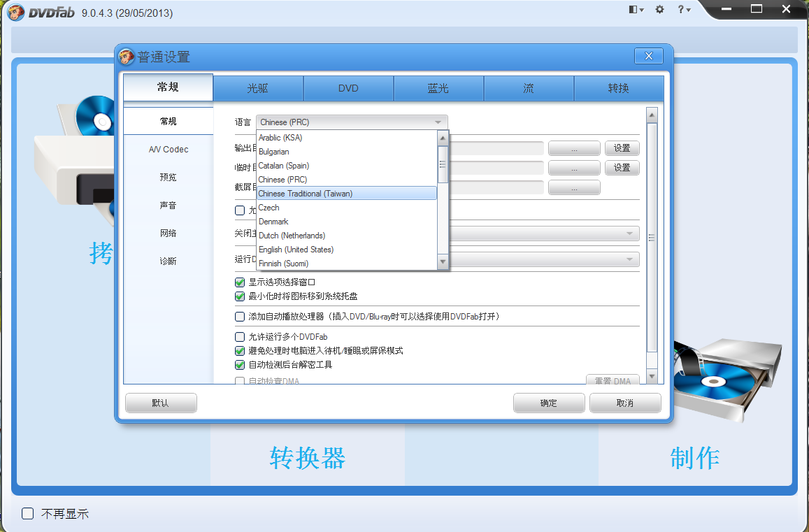Choose Dutch (Netherlands) from language list

click(347, 236)
